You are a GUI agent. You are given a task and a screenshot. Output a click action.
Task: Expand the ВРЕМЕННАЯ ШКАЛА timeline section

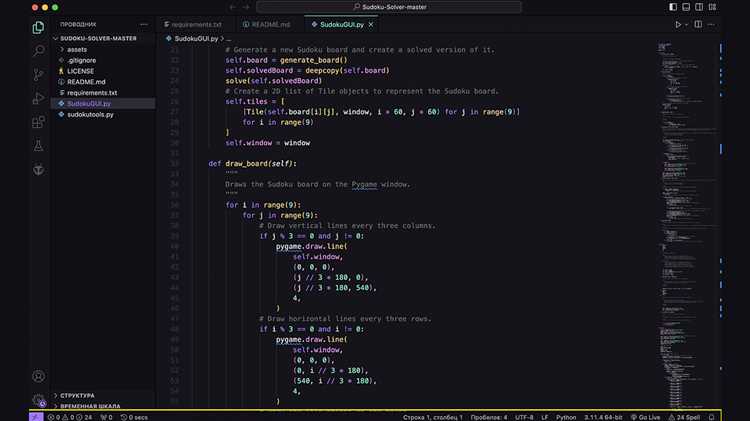(90, 406)
